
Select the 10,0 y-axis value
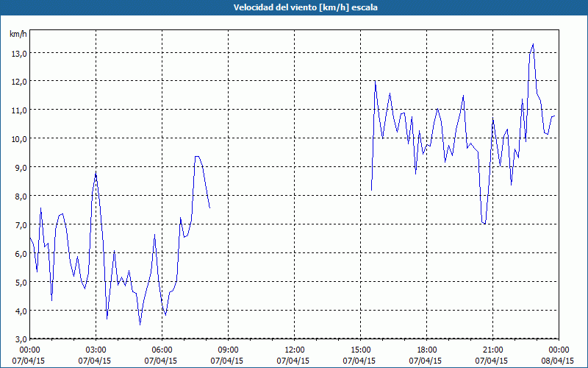pyautogui.click(x=19, y=139)
